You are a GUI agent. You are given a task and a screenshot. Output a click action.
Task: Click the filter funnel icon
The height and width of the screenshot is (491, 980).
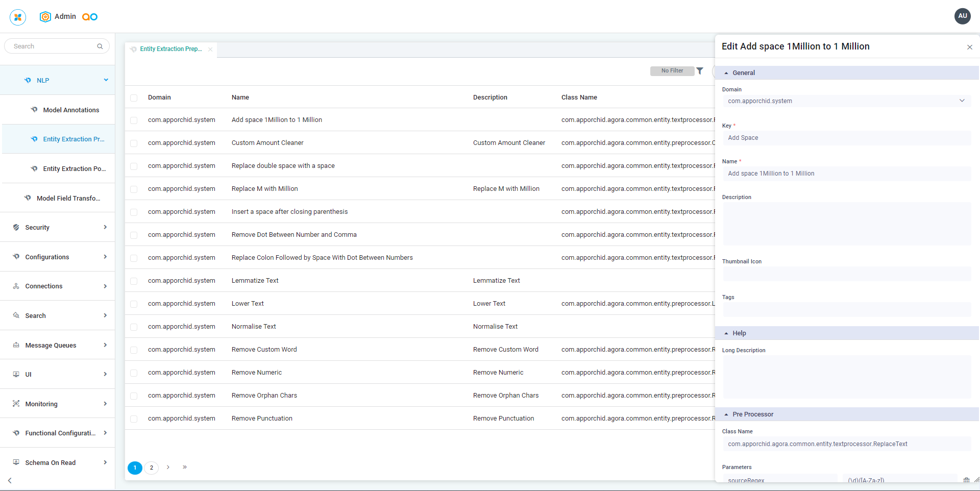point(700,71)
